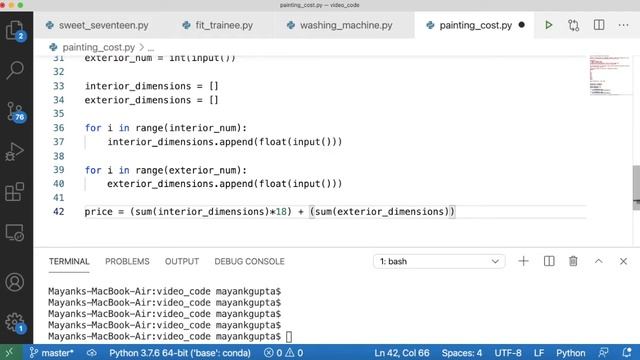The width and height of the screenshot is (640, 360).
Task: Open the Search view in activity bar
Action: coord(15,70)
